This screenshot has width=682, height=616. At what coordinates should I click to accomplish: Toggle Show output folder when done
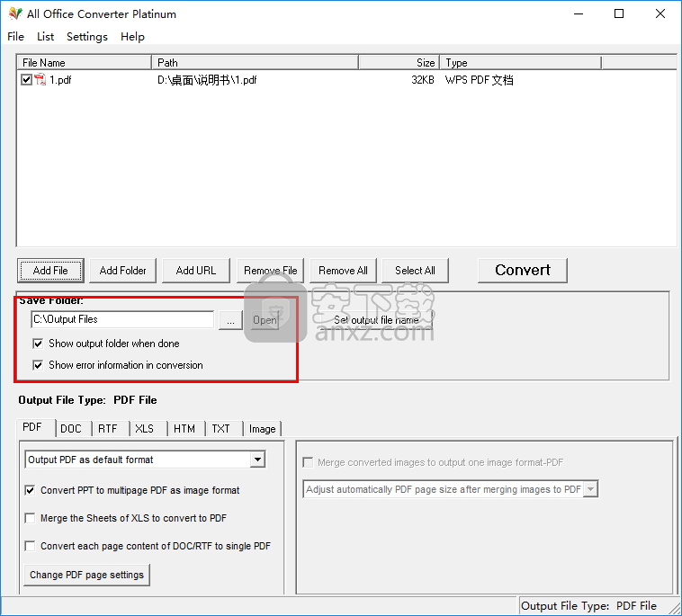[38, 344]
